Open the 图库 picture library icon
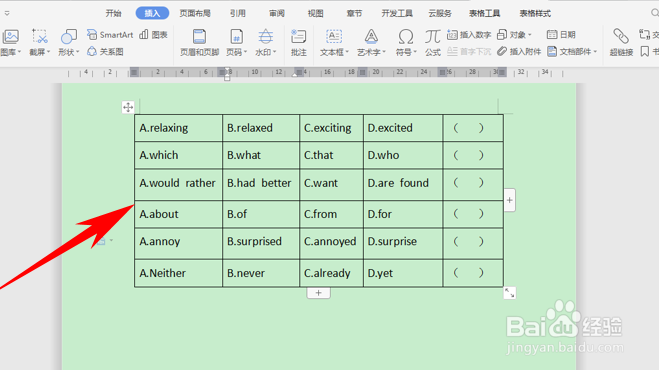This screenshot has width=659, height=370. click(11, 37)
